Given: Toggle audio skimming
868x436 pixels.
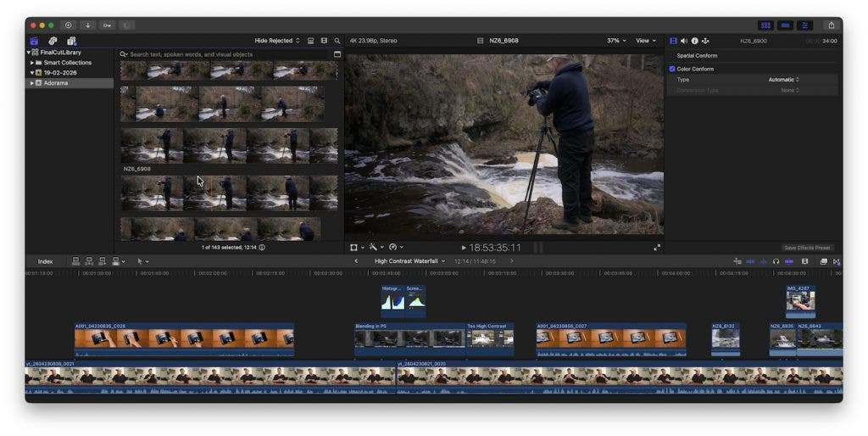Looking at the screenshot, I should pos(763,261).
